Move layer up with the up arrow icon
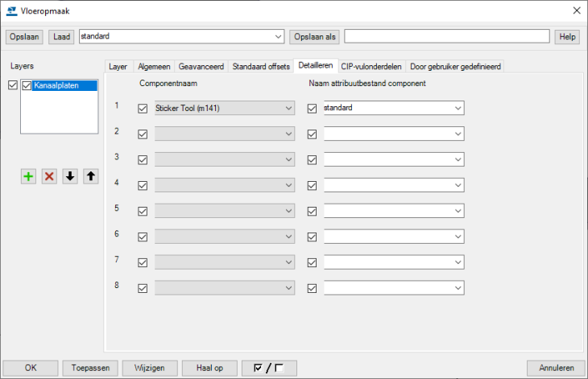Viewport: 588px width, 379px height. (x=91, y=176)
